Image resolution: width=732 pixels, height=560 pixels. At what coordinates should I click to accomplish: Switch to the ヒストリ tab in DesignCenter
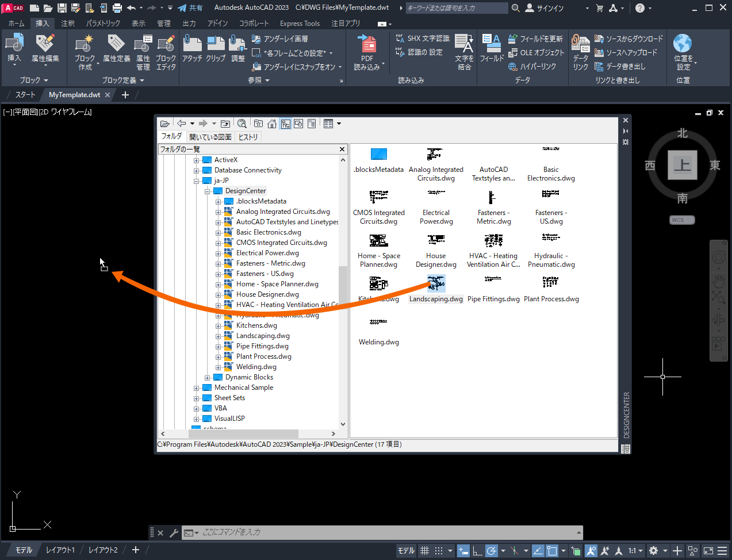click(248, 137)
